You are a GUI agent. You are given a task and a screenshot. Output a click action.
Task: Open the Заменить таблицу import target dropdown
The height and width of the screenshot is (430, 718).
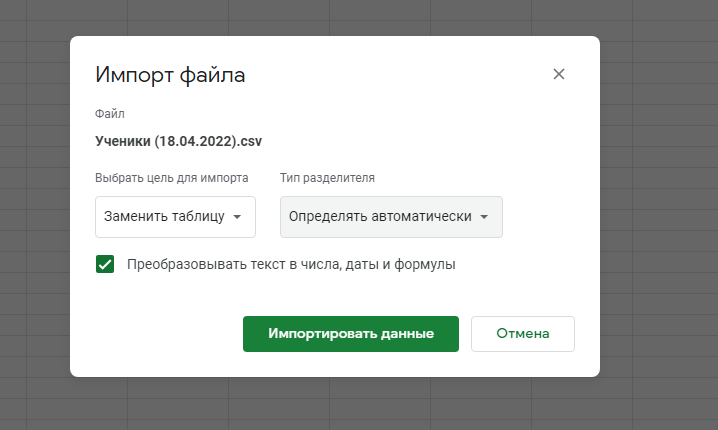click(x=175, y=217)
